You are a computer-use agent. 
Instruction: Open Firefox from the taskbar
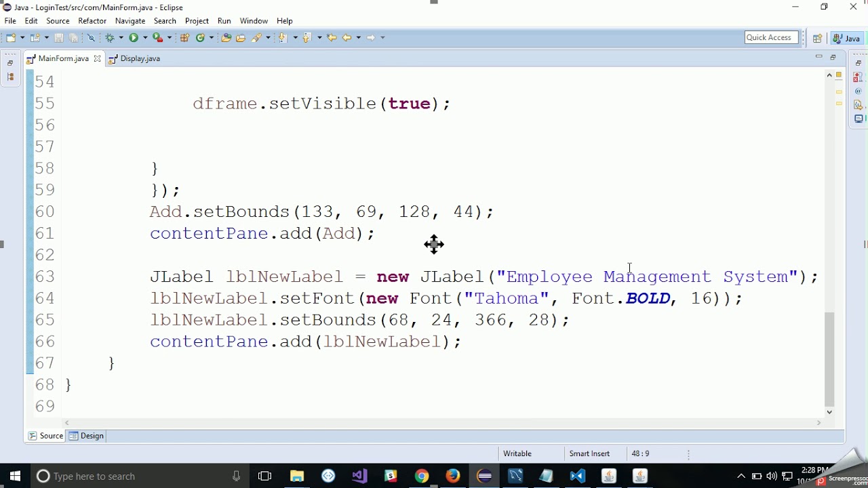[x=453, y=476]
